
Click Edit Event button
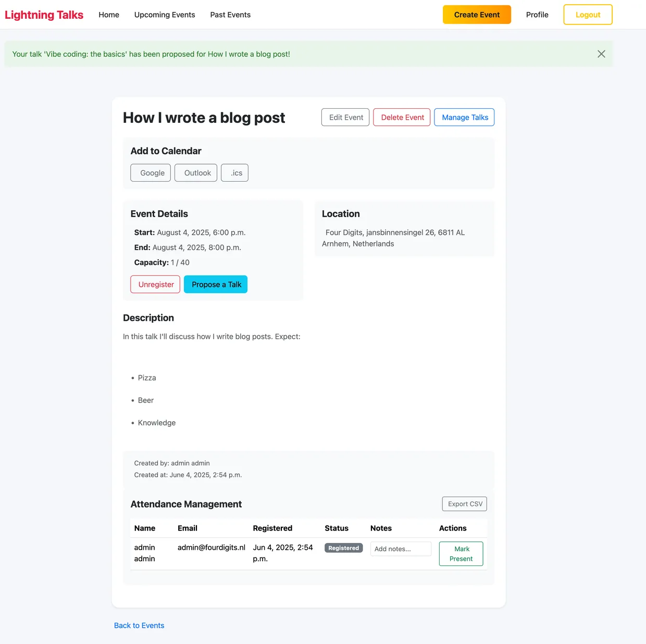coord(345,117)
